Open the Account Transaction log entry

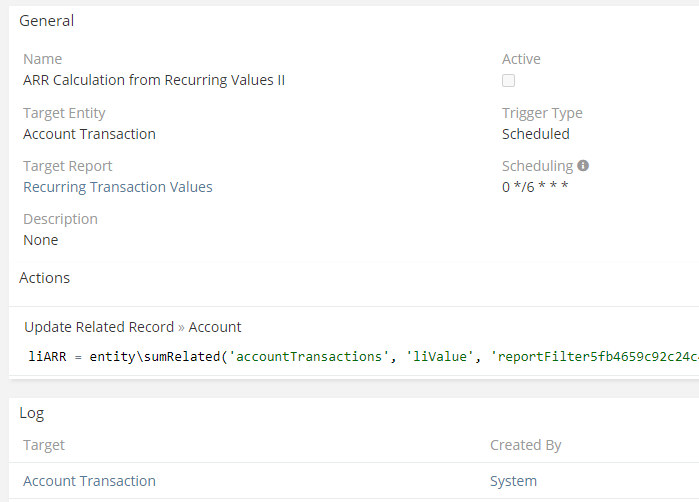(89, 481)
